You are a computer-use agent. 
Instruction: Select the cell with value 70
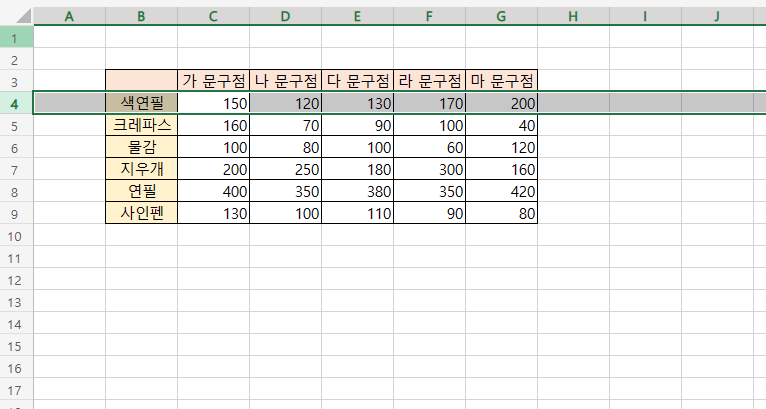[285, 125]
